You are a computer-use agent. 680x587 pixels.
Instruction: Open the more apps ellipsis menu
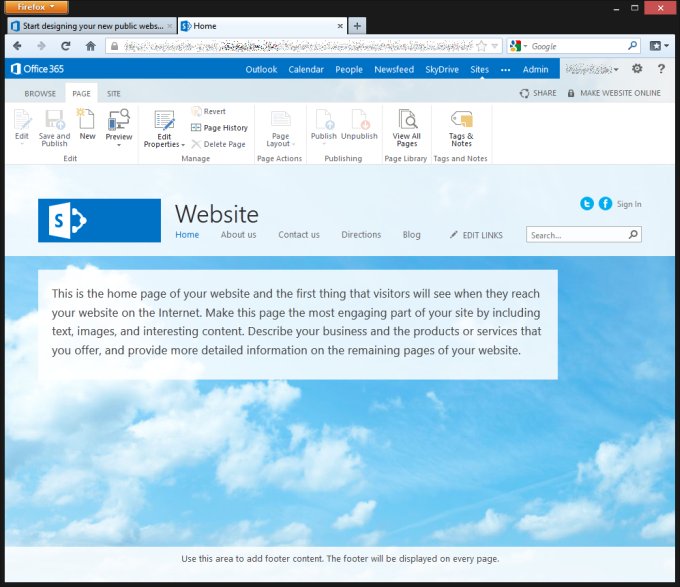[505, 69]
